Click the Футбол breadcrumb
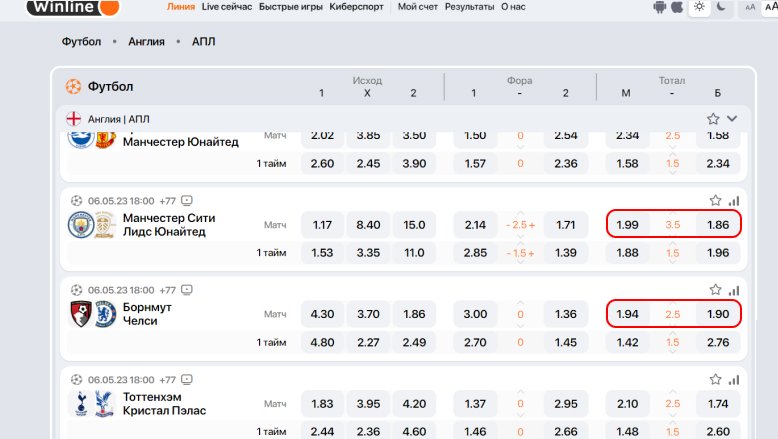The width and height of the screenshot is (778, 439). tap(81, 42)
